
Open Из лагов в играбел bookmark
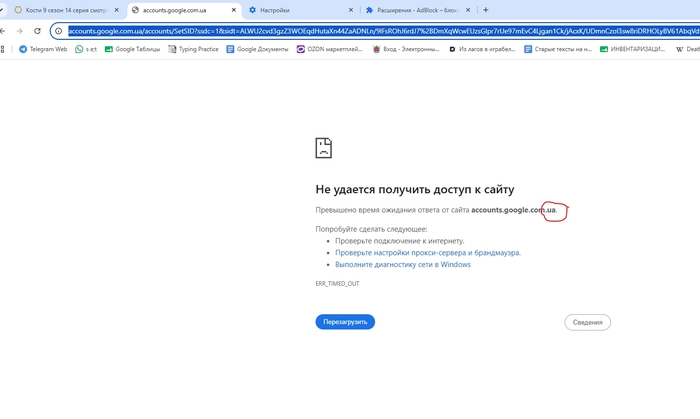482,49
